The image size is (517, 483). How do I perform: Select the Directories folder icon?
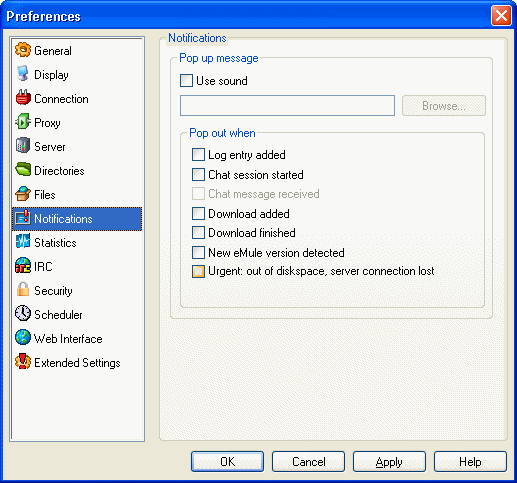[x=23, y=170]
